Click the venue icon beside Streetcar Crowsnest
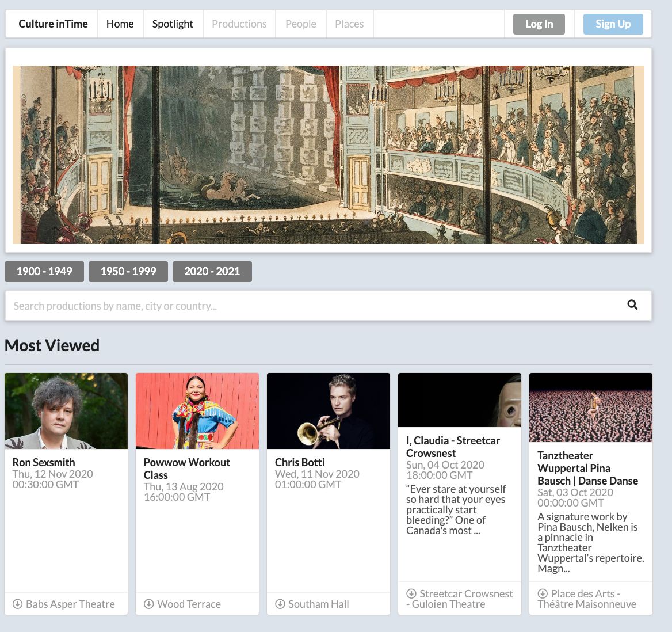Screen dimensions: 672x632 click(411, 593)
